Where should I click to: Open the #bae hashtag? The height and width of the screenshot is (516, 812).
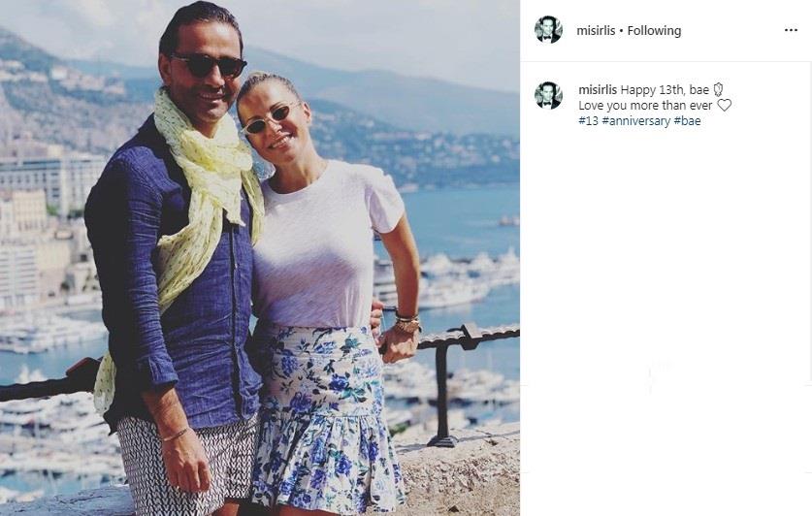point(687,120)
